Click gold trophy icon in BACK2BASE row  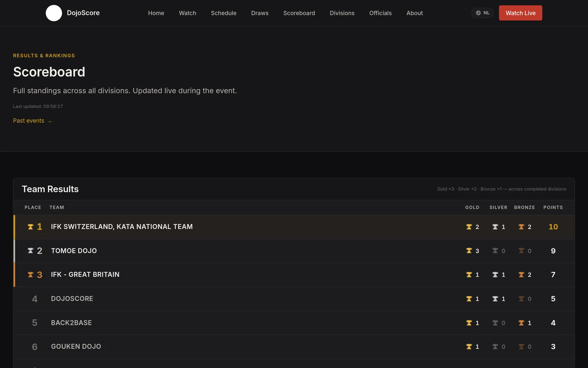[469, 323]
